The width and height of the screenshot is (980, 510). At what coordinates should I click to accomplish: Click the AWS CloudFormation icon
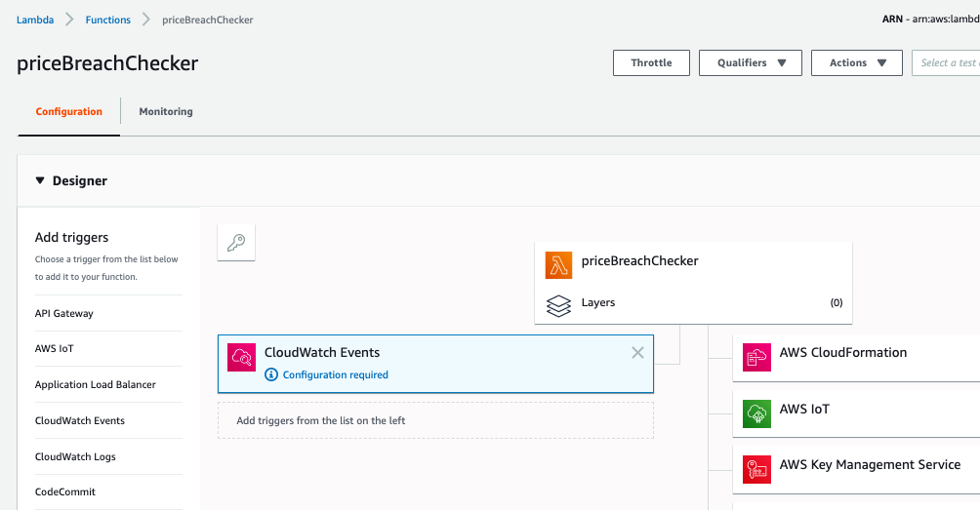pyautogui.click(x=756, y=357)
